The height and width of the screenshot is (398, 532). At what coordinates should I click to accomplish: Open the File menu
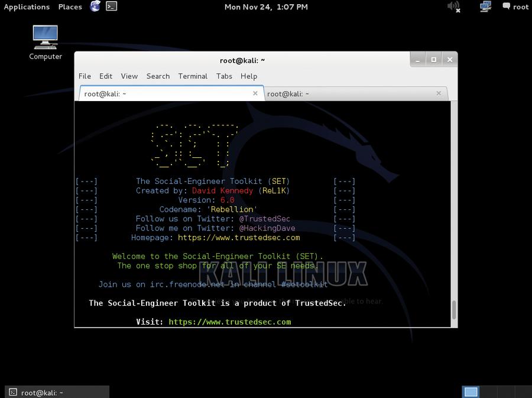[x=85, y=76]
